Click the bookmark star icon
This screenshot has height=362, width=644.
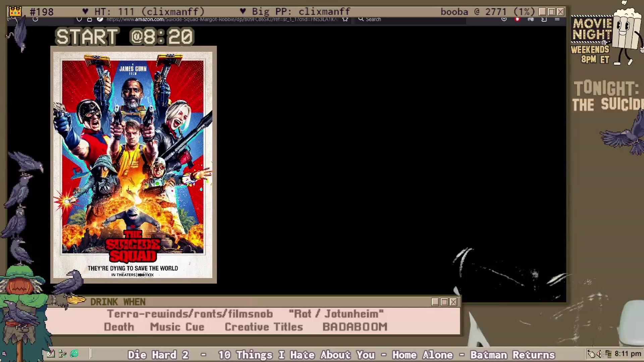pyautogui.click(x=345, y=19)
